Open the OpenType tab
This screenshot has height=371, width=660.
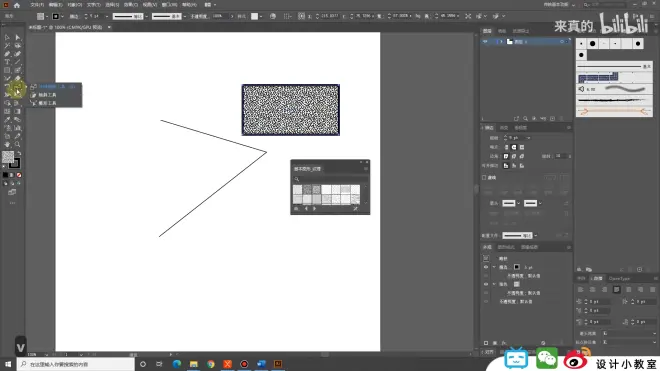click(619, 278)
